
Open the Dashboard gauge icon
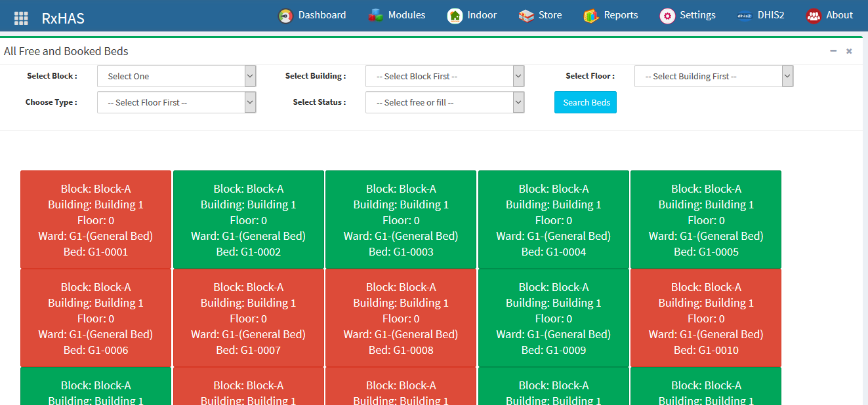[285, 16]
